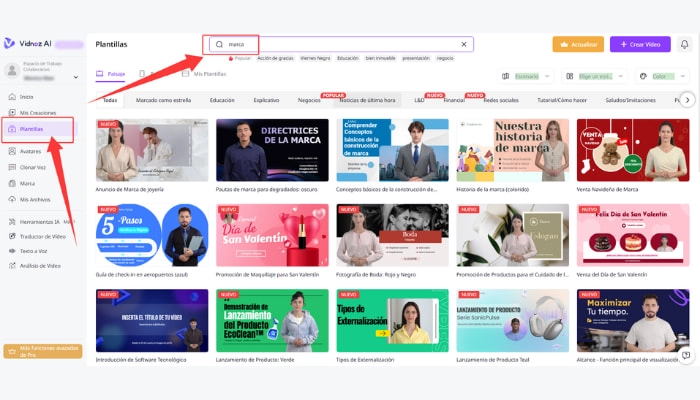Viewport: 700px width, 400px height.
Task: Open the Elige un estilo dropdown
Action: [594, 76]
